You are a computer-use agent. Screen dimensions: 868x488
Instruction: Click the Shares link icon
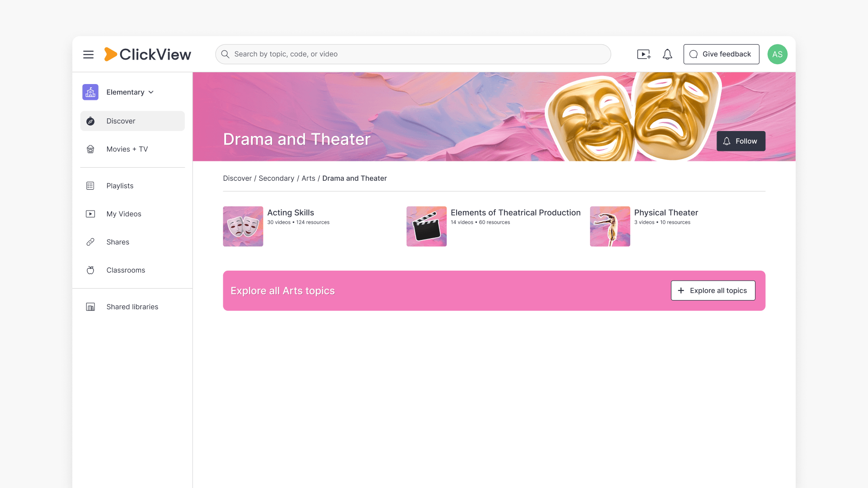(x=90, y=242)
